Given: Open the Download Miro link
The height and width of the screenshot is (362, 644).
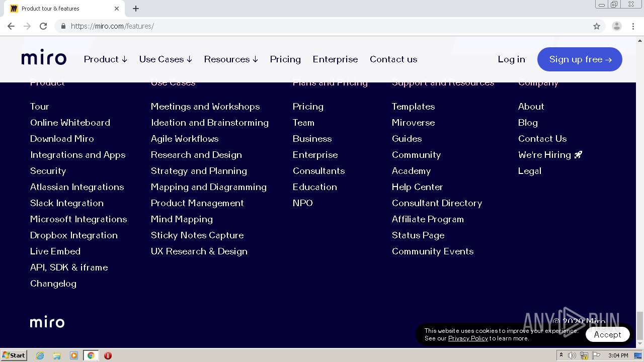Looking at the screenshot, I should pyautogui.click(x=62, y=139).
